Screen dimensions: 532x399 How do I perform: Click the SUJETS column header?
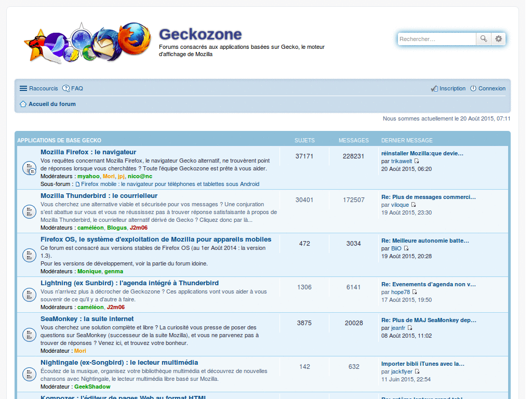click(304, 140)
